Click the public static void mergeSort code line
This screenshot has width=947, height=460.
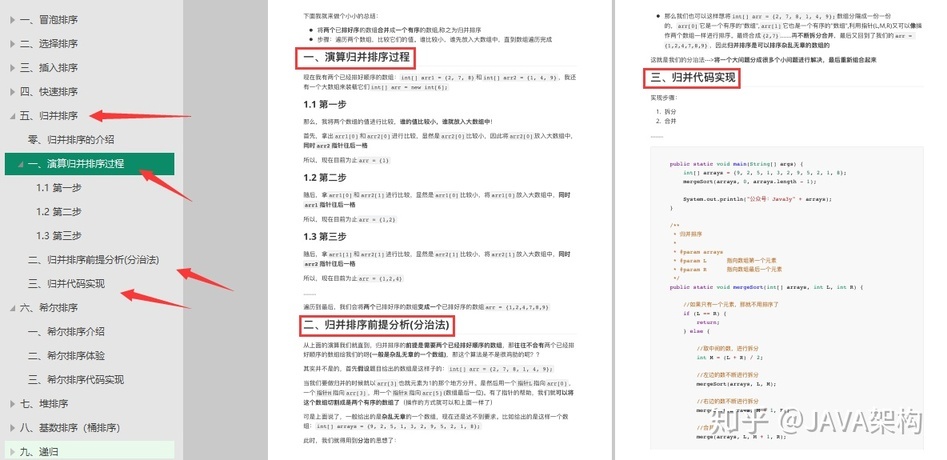[767, 287]
